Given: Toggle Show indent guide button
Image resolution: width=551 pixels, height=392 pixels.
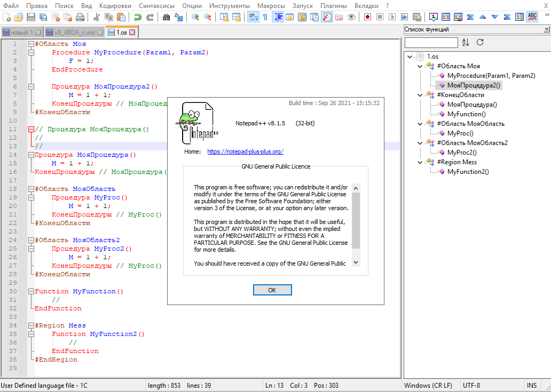Looking at the screenshot, I should [278, 17].
